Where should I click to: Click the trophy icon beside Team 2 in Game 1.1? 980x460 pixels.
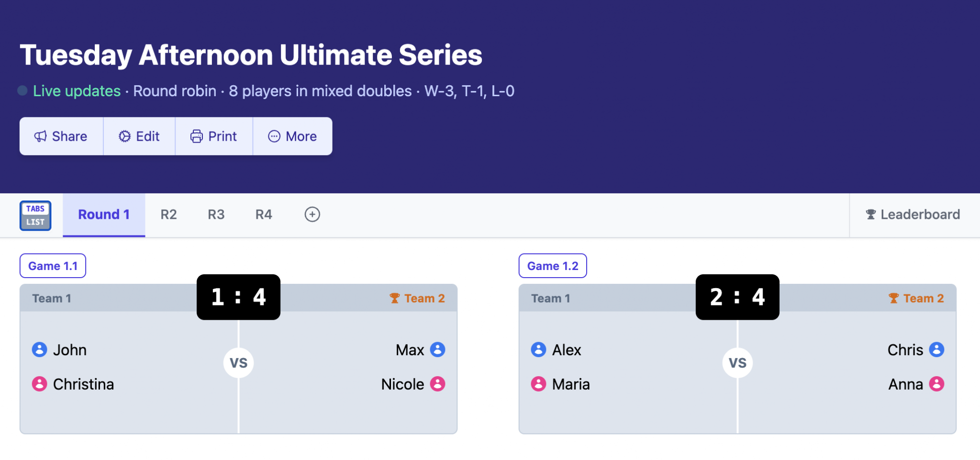tap(394, 298)
